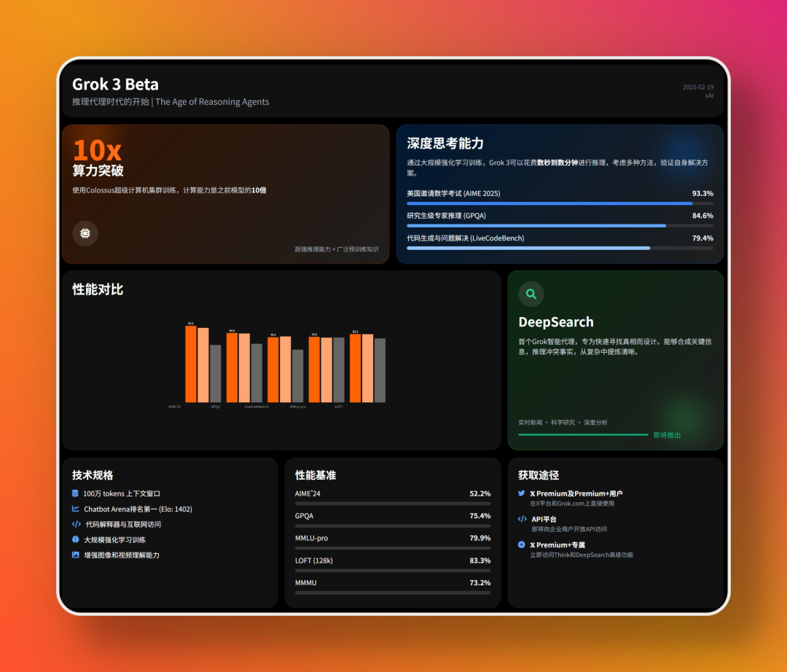This screenshot has height=672, width=787.
Task: Click the API平台 entry
Action: pyautogui.click(x=544, y=519)
